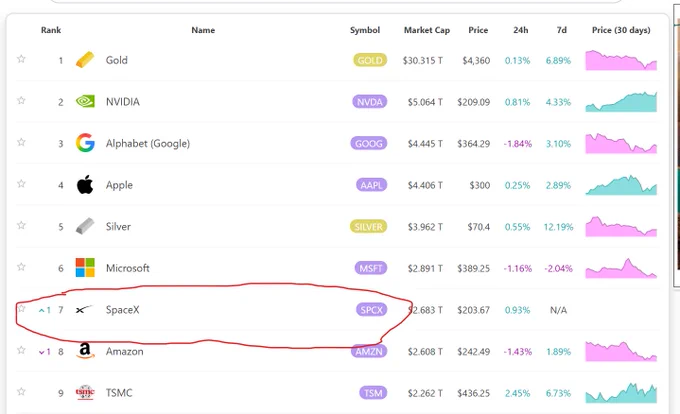
Task: Click the SpaceX logo icon
Action: 85,310
